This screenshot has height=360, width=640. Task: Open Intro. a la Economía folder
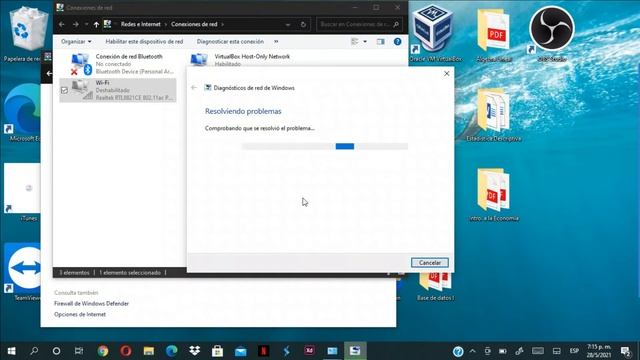point(494,194)
